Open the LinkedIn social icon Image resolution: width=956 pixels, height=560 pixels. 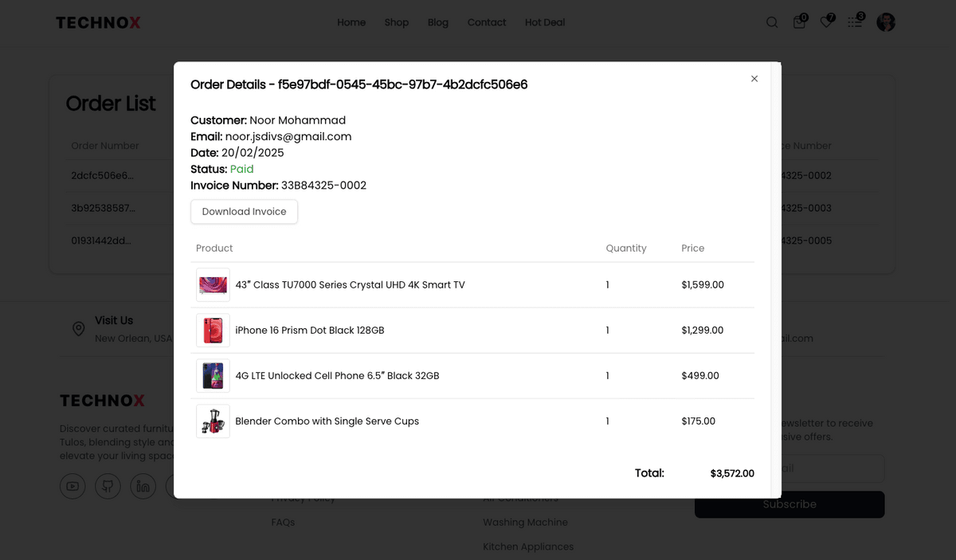tap(143, 486)
